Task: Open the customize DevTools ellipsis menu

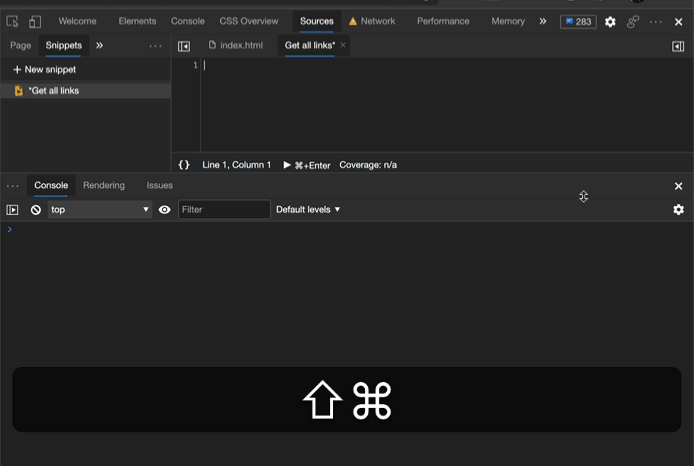Action: [x=655, y=22]
